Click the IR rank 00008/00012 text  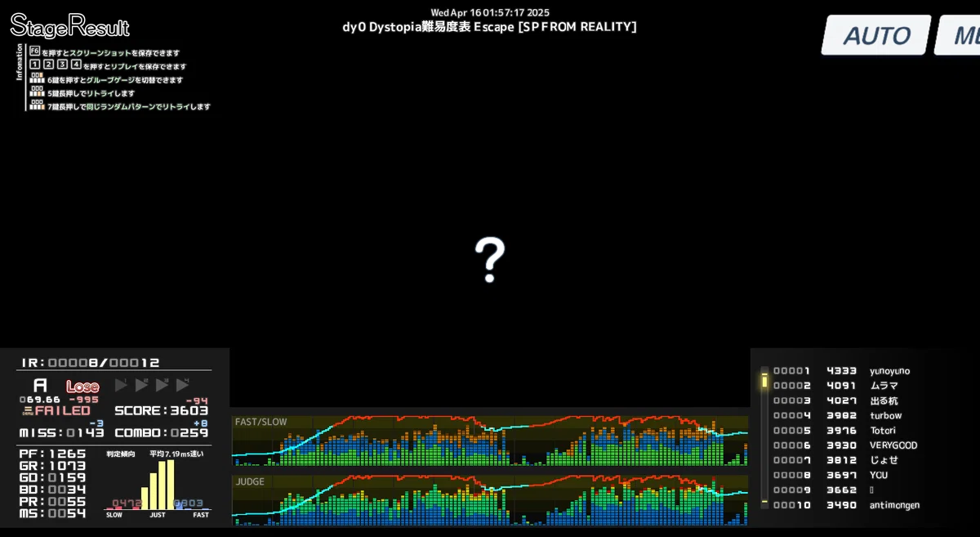click(x=91, y=362)
